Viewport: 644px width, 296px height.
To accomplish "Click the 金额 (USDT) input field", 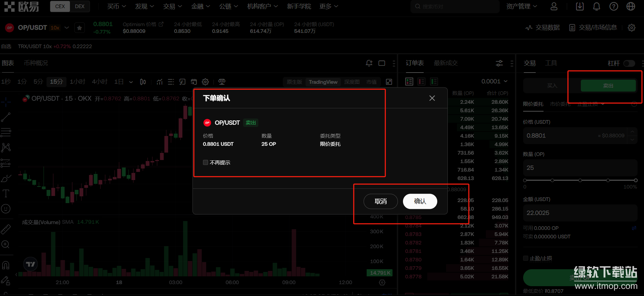I will pyautogui.click(x=580, y=213).
